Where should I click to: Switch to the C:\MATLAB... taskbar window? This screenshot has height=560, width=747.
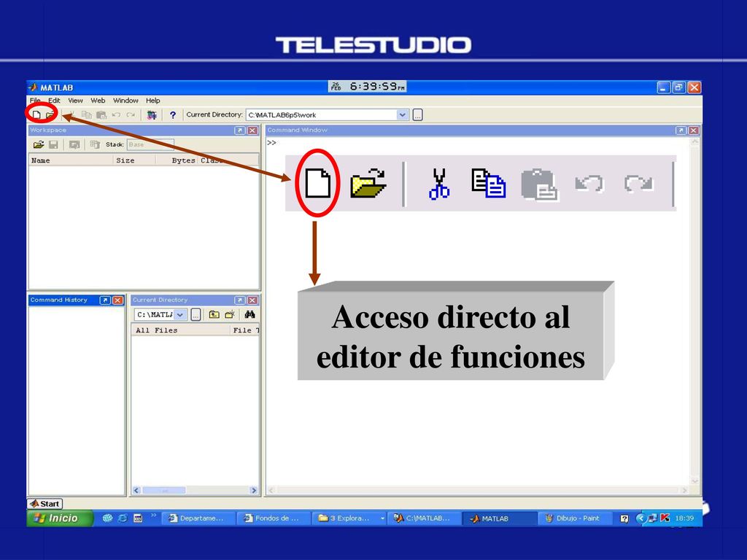click(425, 518)
